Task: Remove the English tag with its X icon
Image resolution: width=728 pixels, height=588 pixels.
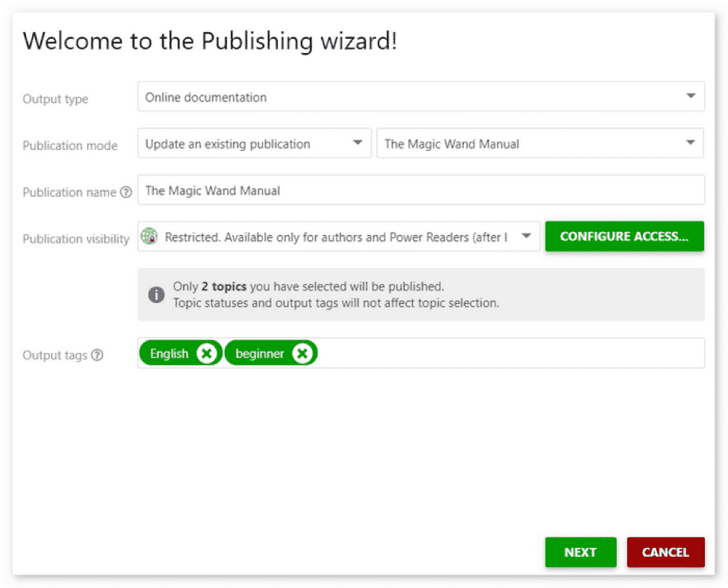Action: point(207,353)
